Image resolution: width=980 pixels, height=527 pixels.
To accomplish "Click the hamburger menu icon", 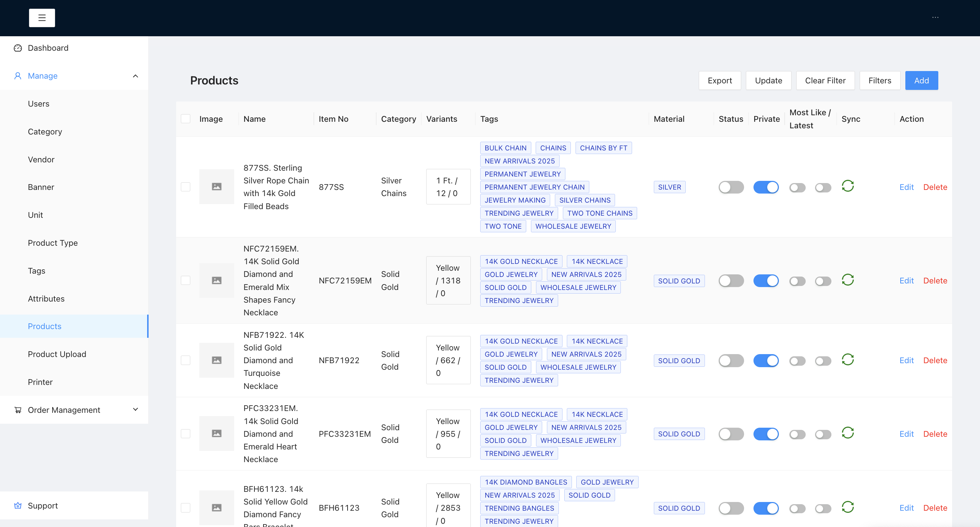I will (42, 18).
